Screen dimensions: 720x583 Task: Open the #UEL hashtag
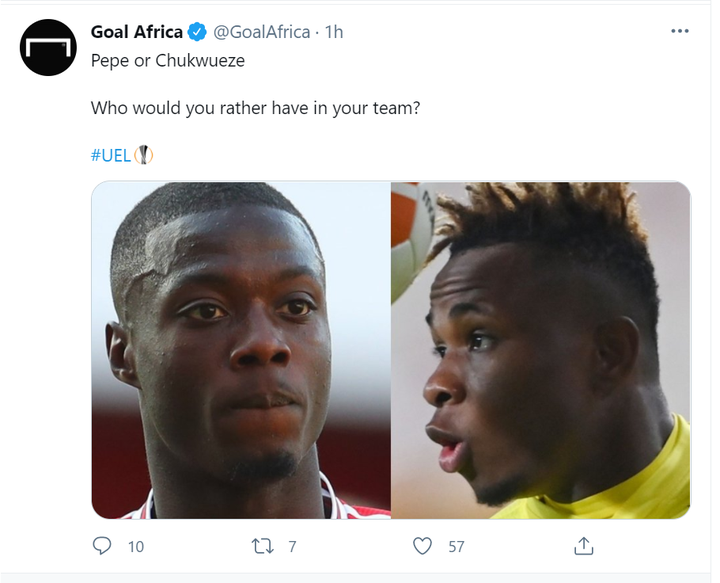(x=111, y=155)
